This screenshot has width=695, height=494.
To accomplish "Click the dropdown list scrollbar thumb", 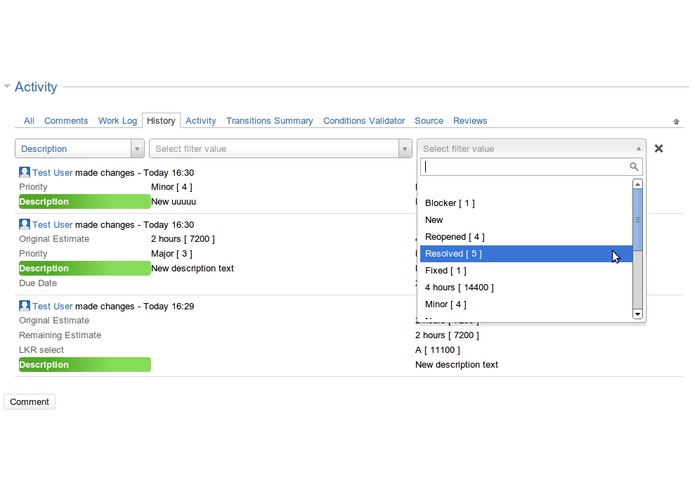I will click(x=637, y=219).
